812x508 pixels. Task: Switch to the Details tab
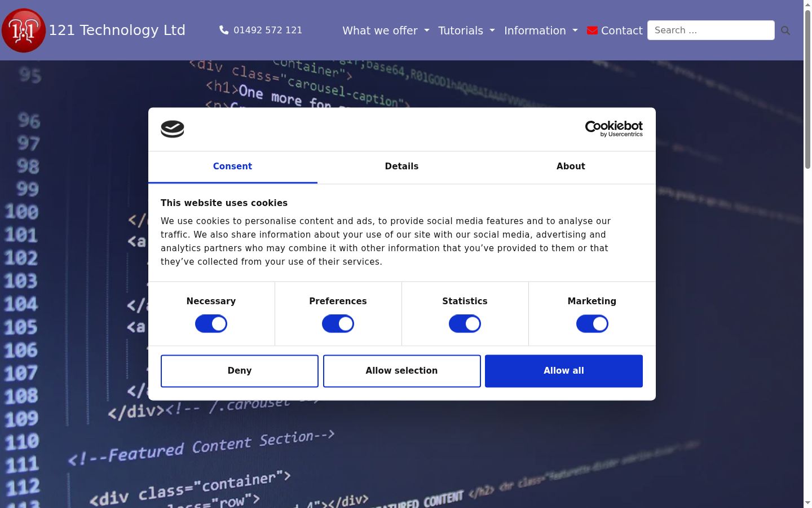(x=401, y=167)
